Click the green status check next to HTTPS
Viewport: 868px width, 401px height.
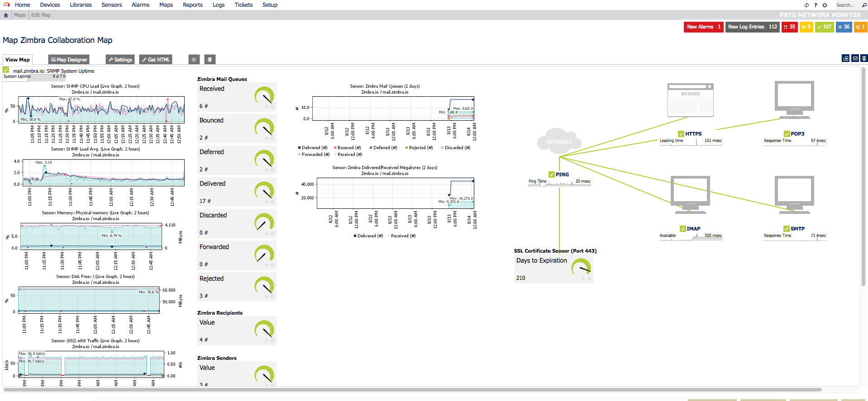[681, 134]
